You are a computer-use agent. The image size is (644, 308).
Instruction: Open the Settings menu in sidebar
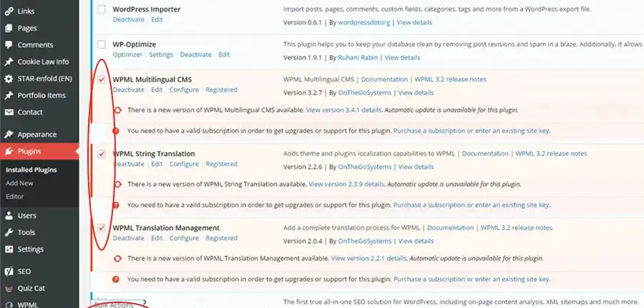[x=30, y=249]
